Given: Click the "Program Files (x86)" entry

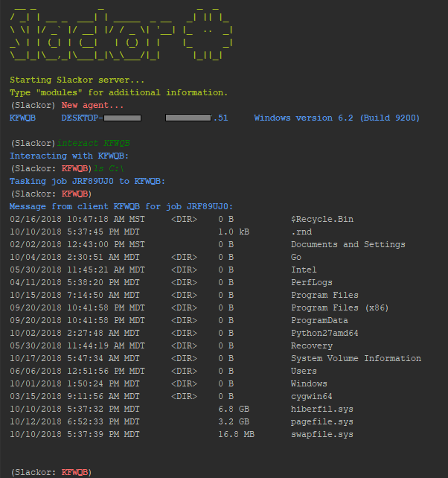Looking at the screenshot, I should [x=340, y=308].
